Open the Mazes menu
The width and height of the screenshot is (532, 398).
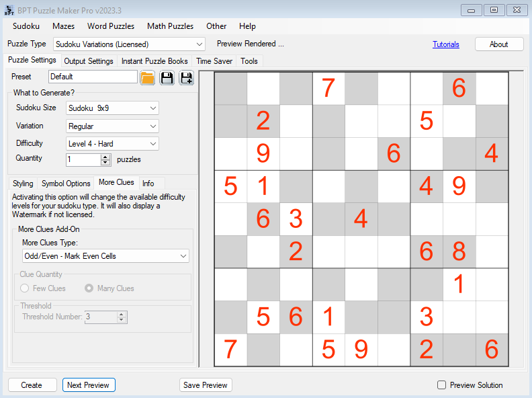point(64,26)
